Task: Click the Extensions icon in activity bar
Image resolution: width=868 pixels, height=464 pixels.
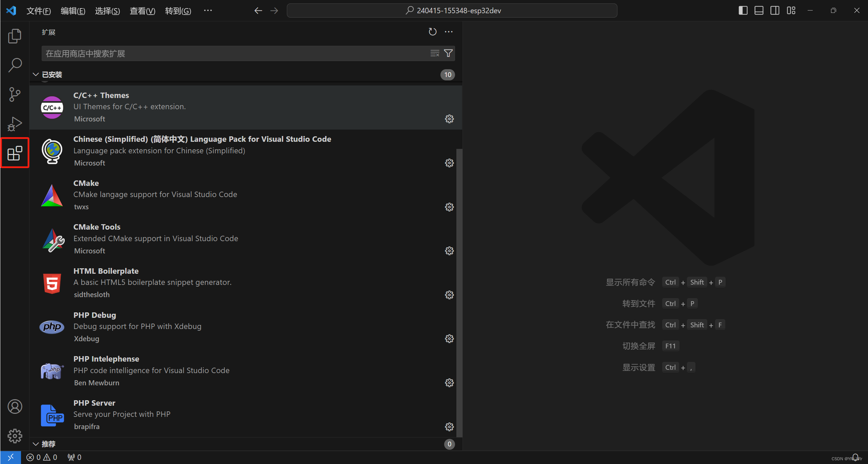Action: pyautogui.click(x=15, y=153)
